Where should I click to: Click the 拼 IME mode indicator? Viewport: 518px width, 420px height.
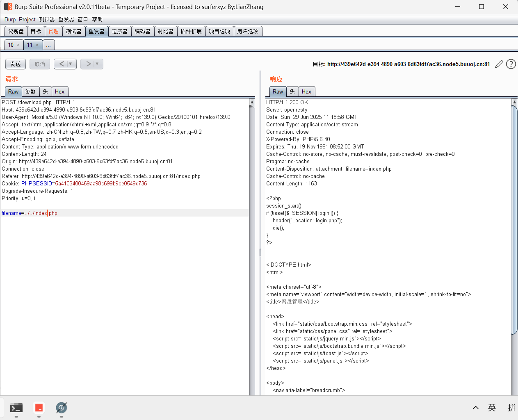point(512,408)
